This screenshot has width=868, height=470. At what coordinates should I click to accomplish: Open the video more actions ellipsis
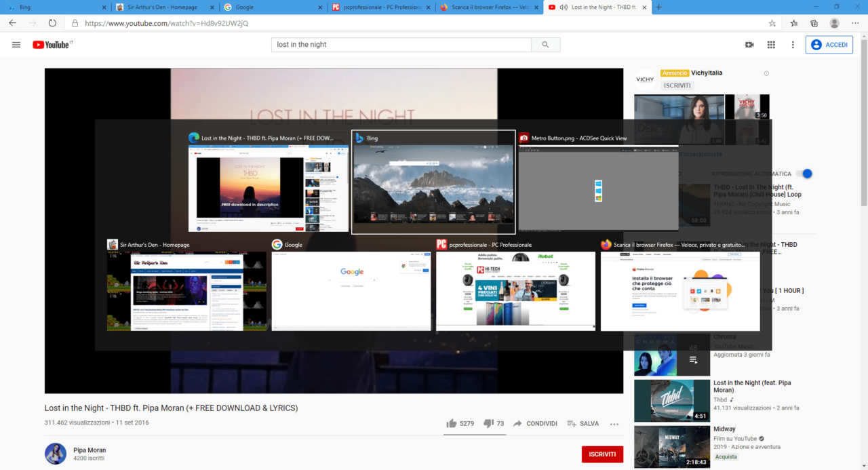(x=614, y=424)
